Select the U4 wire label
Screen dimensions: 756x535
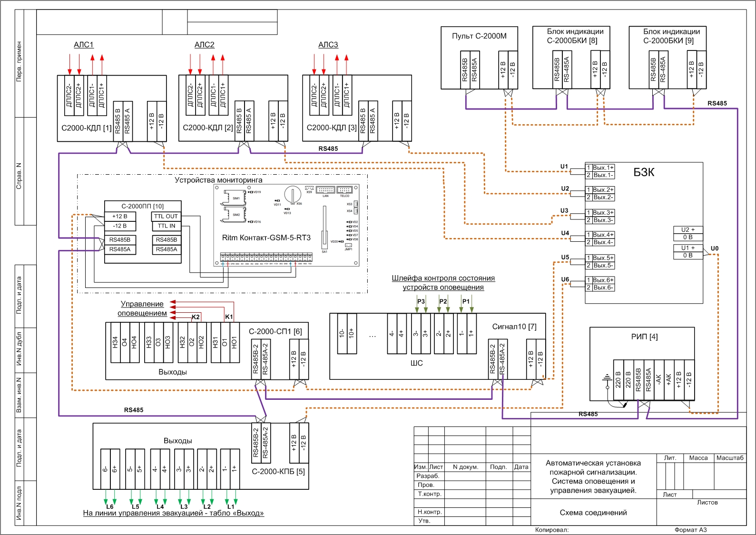[x=565, y=233]
